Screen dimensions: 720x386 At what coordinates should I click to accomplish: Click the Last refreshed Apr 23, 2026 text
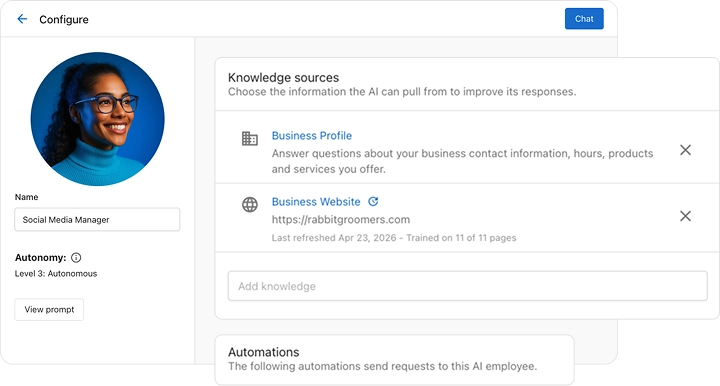(x=334, y=238)
